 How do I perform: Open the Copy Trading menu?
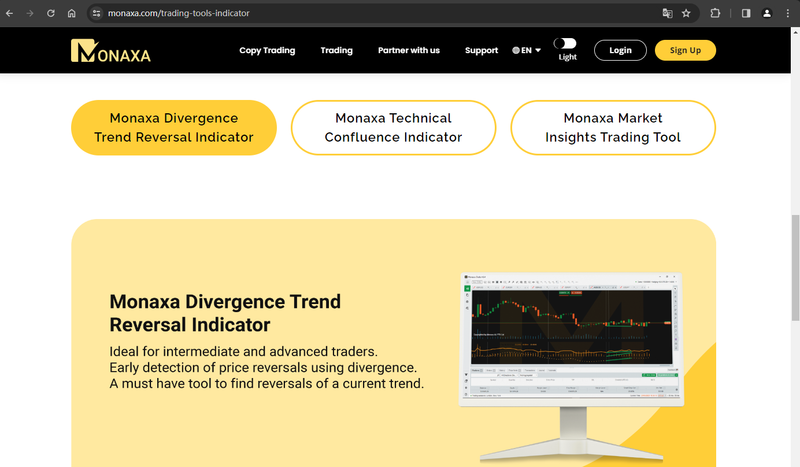pyautogui.click(x=267, y=50)
